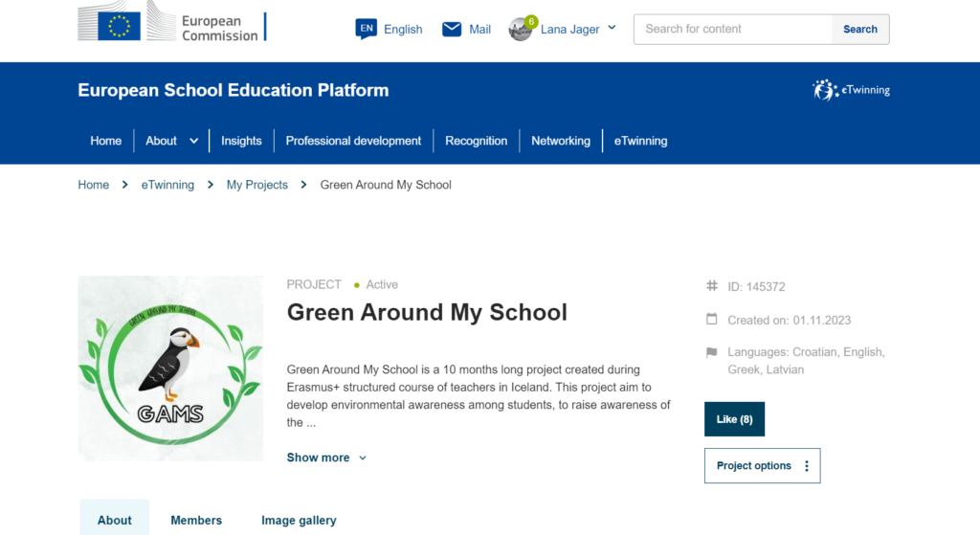This screenshot has height=535, width=980.
Task: Click the Created on: 01.11.2023 text
Action: tap(790, 320)
